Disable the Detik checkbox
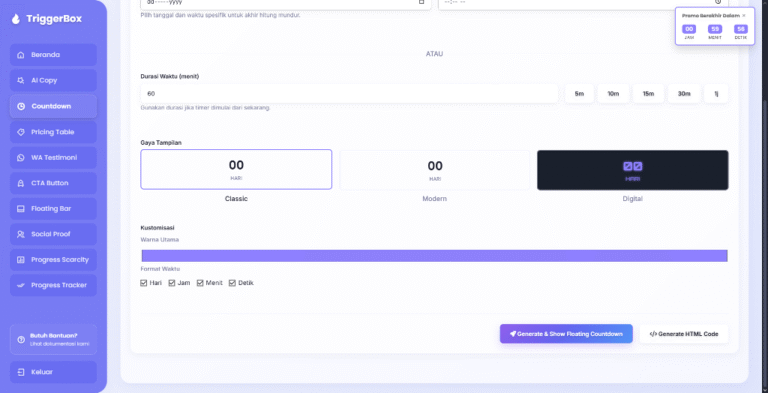 point(232,283)
